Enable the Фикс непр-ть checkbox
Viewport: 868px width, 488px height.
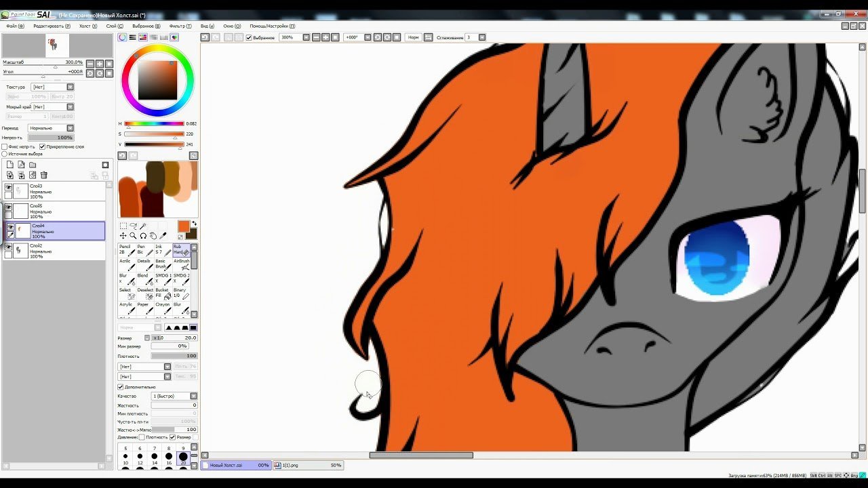click(x=5, y=146)
